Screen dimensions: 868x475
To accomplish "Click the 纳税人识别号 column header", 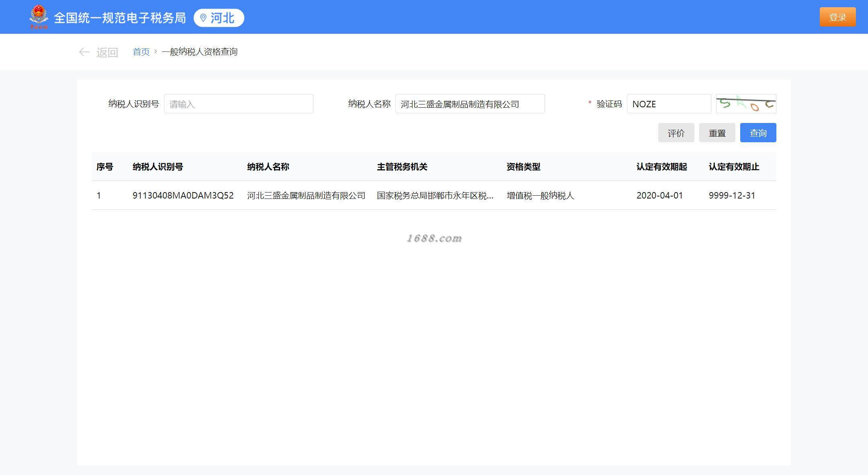I will 158,167.
